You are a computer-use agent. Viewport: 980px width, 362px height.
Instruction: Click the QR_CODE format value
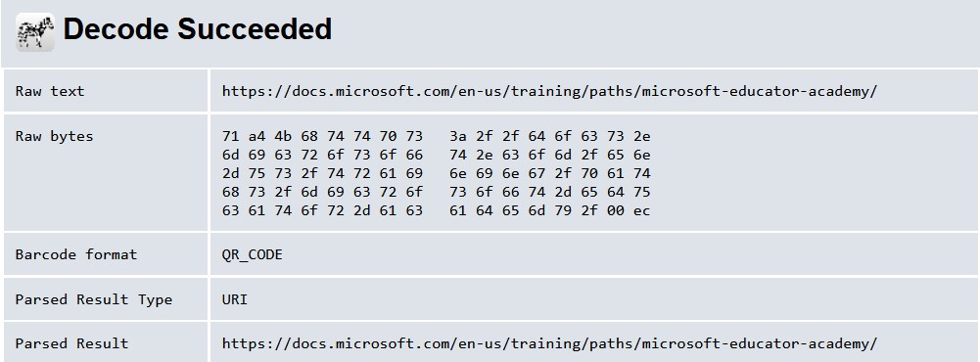point(253,255)
